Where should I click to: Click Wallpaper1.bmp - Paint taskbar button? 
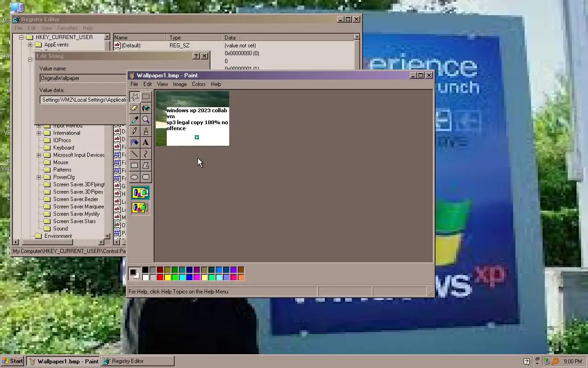63,361
